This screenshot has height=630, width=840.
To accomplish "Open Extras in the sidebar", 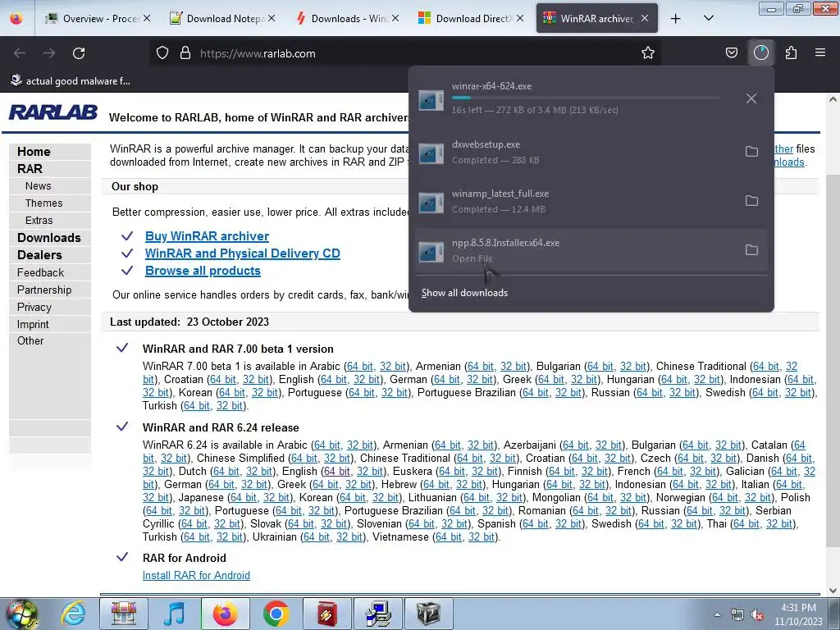I will point(39,220).
